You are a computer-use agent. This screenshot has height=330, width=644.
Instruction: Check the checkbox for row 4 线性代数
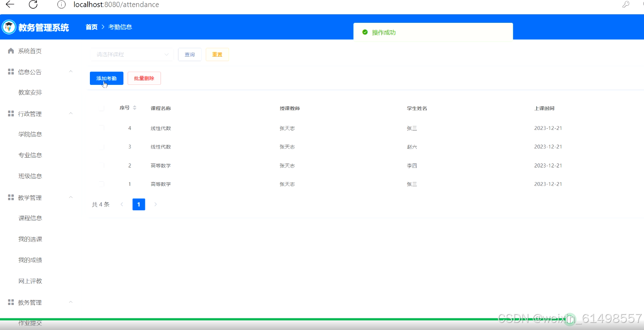click(101, 128)
